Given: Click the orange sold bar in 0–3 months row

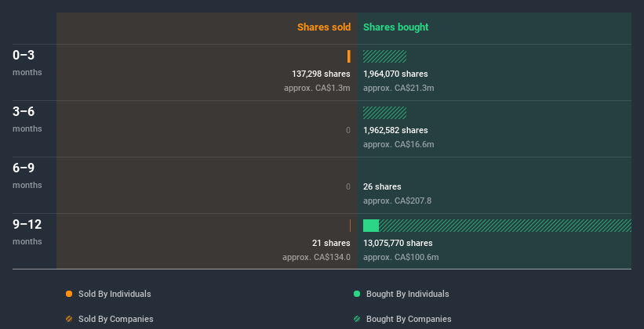Looking at the screenshot, I should click(349, 56).
